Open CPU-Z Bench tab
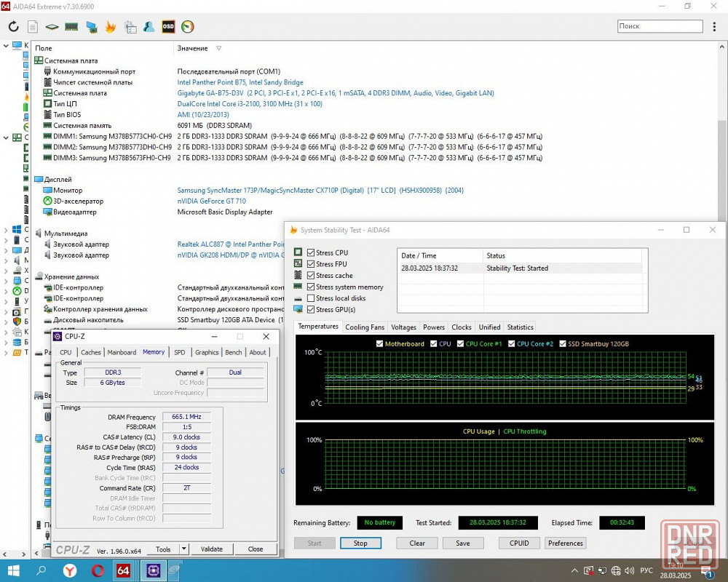 tap(234, 352)
